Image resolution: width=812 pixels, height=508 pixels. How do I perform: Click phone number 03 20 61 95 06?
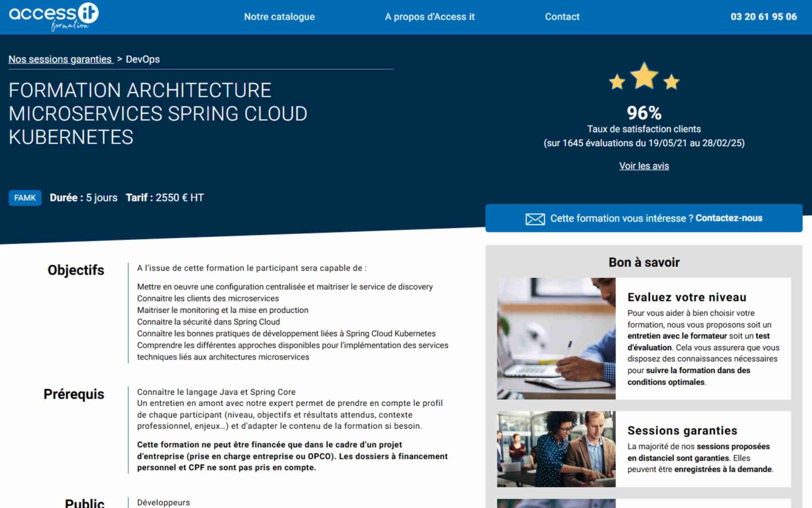point(764,17)
